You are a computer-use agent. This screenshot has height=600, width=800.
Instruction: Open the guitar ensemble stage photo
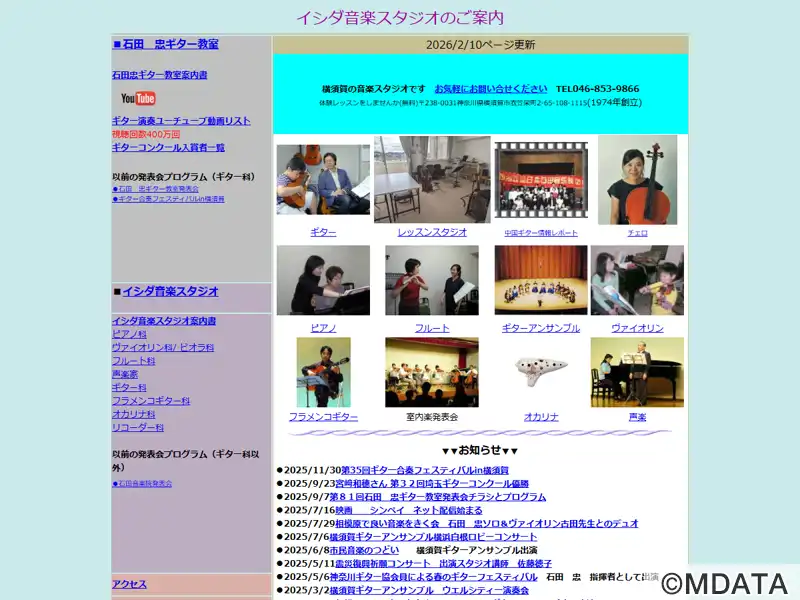point(541,280)
